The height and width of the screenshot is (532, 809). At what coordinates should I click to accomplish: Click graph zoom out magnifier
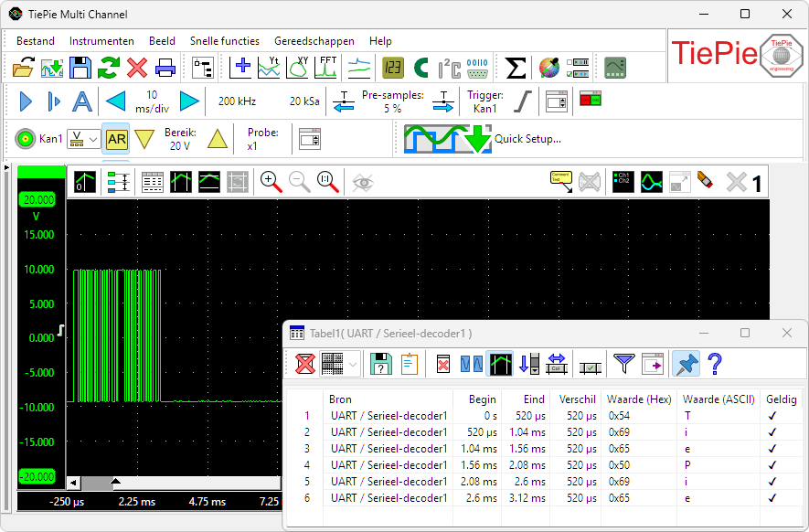[299, 182]
